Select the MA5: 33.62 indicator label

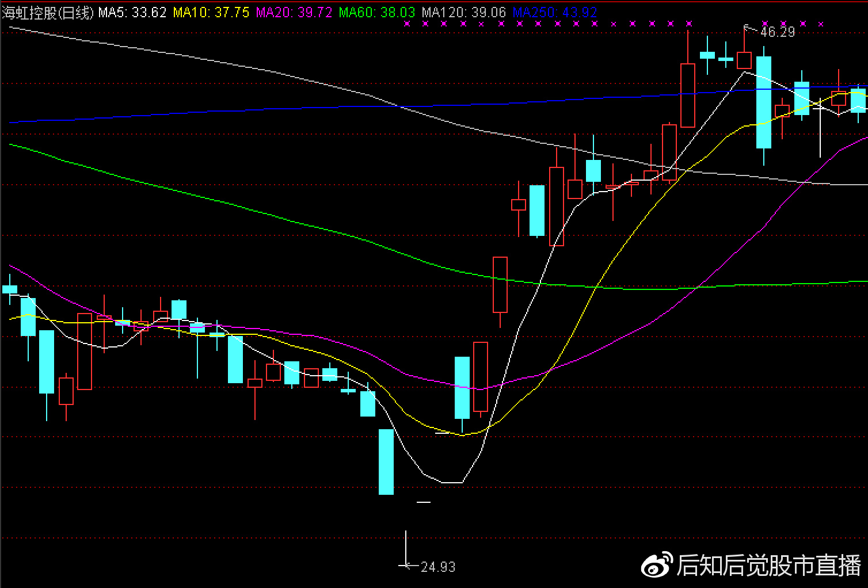click(x=132, y=12)
